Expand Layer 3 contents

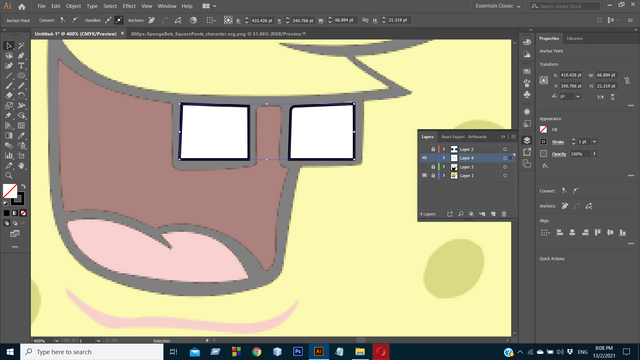point(444,167)
